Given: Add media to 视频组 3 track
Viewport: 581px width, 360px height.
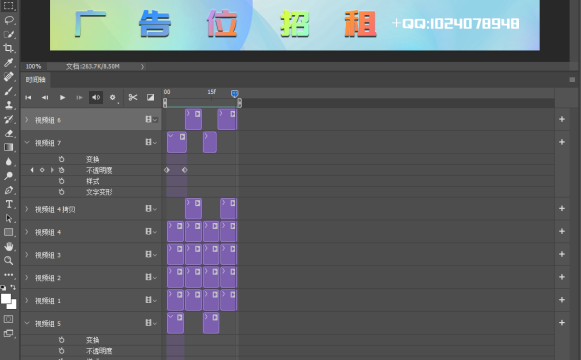Looking at the screenshot, I should [562, 254].
